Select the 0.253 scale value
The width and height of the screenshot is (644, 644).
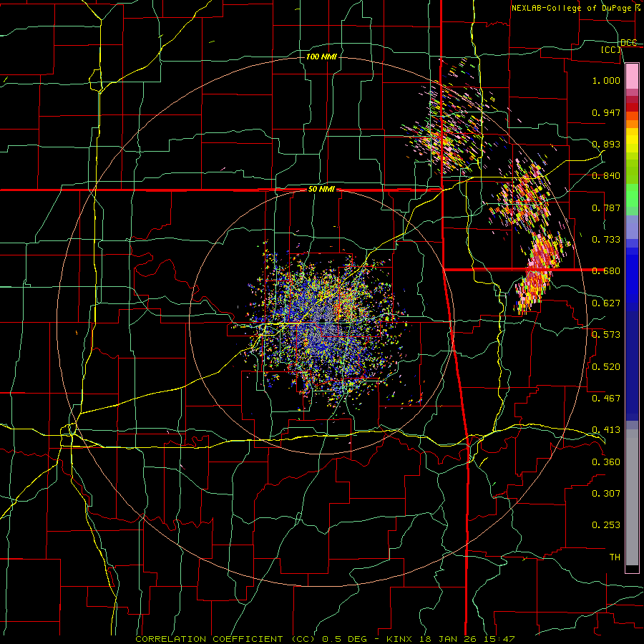click(x=606, y=525)
